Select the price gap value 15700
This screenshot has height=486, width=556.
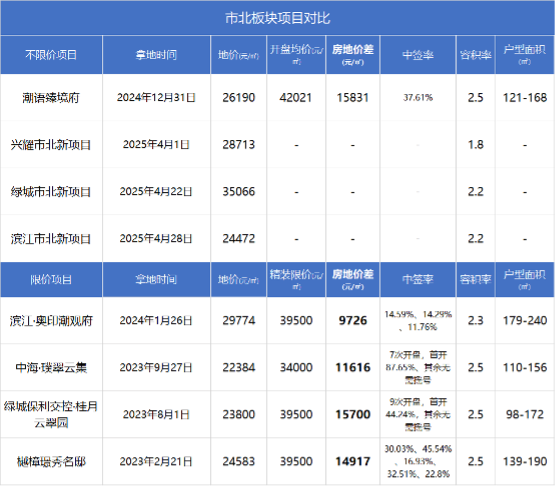coord(353,414)
